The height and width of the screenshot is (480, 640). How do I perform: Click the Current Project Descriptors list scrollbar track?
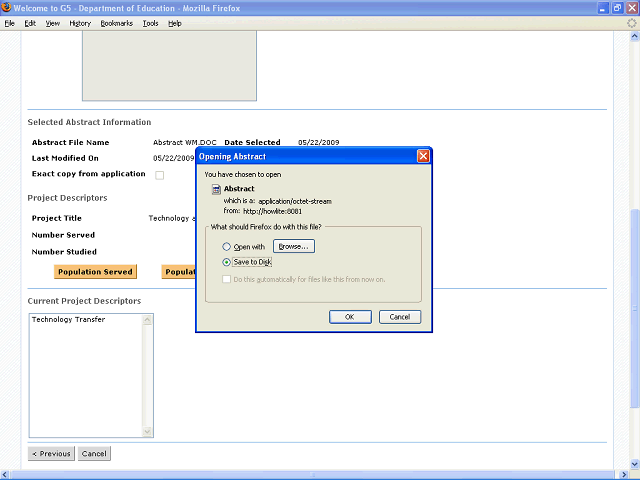coord(147,376)
